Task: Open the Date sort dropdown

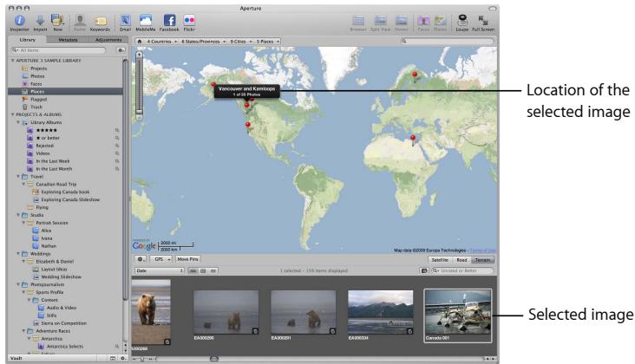Action: pyautogui.click(x=160, y=270)
